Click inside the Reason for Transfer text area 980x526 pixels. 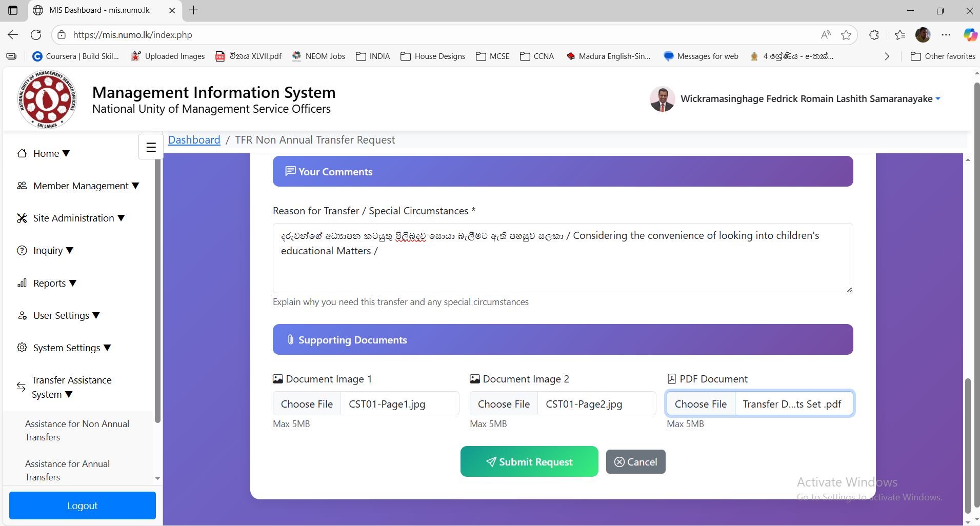562,258
